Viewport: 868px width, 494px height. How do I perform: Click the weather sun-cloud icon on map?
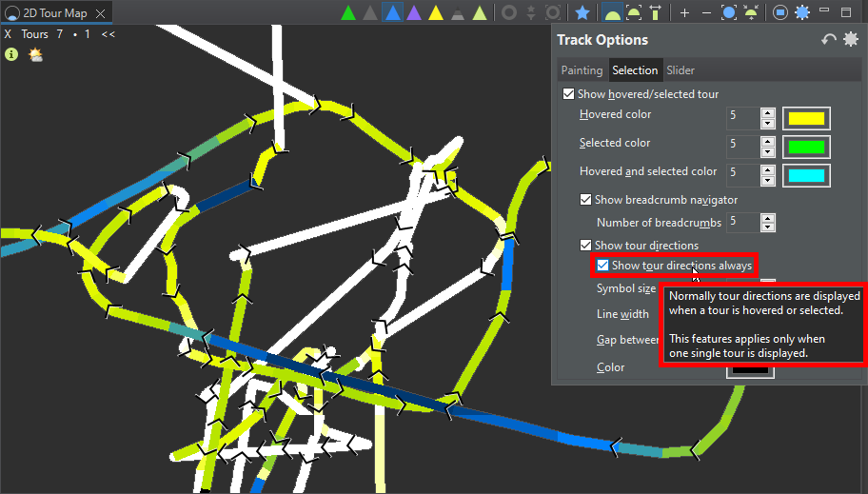35,54
